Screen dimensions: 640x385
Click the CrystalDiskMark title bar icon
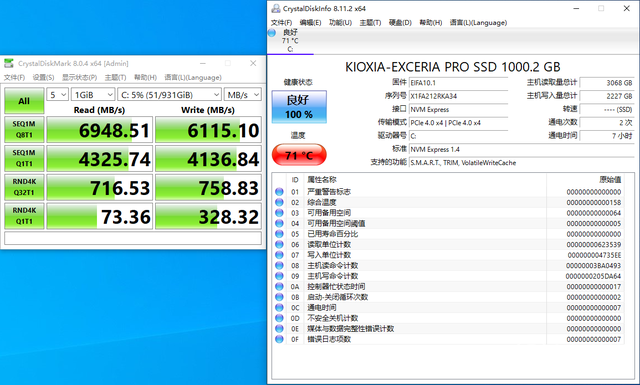tap(9, 63)
